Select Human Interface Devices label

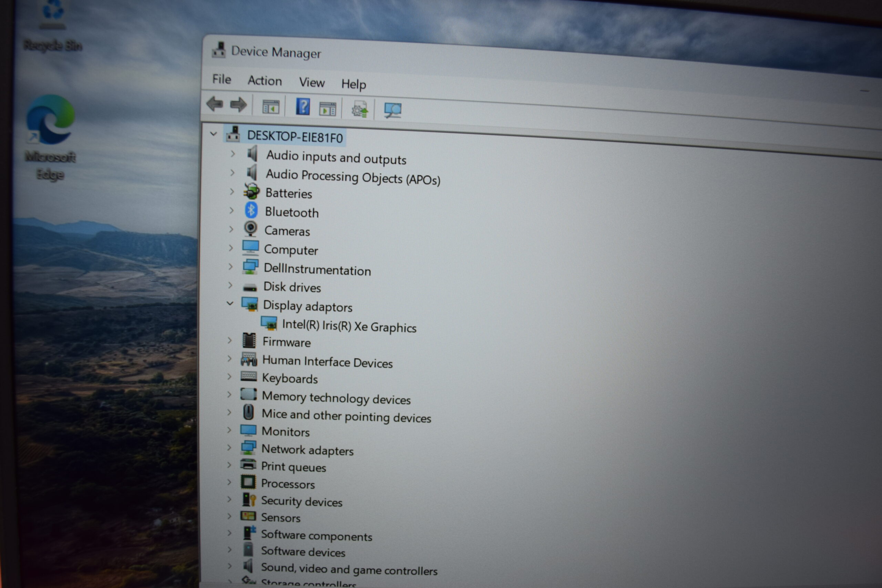point(327,361)
